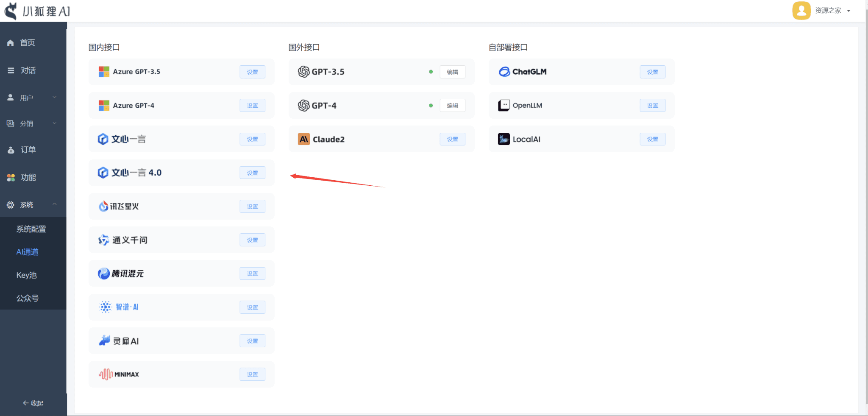Click the ChatGLM logo icon
Screen dimensions: 868x416
[x=504, y=72]
